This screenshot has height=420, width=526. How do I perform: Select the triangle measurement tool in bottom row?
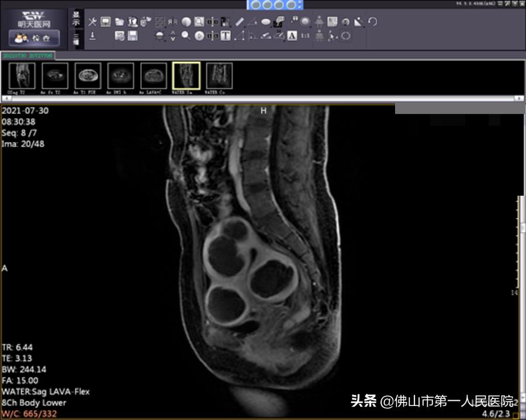239,36
